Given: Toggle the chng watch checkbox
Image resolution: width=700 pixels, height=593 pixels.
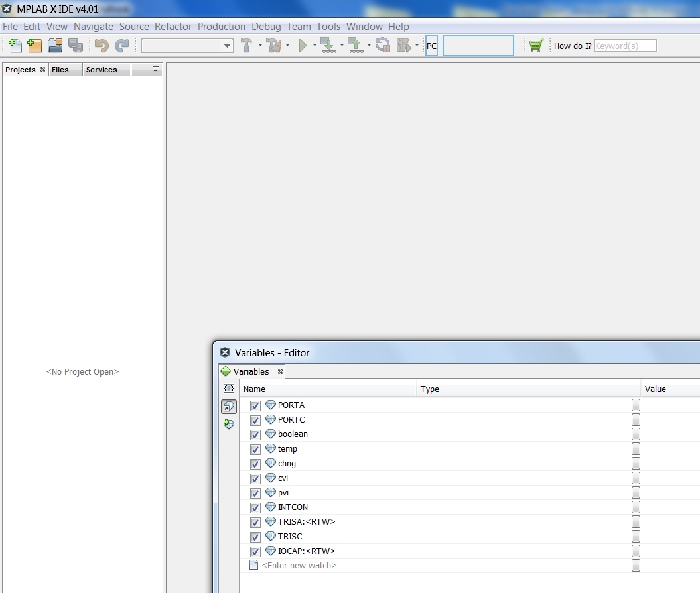Looking at the screenshot, I should (x=255, y=464).
